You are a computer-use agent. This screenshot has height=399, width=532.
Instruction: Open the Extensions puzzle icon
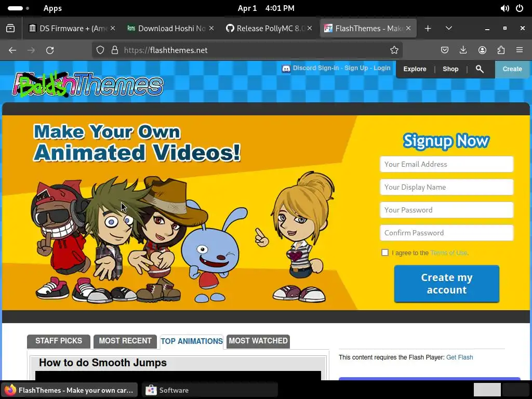pyautogui.click(x=501, y=50)
